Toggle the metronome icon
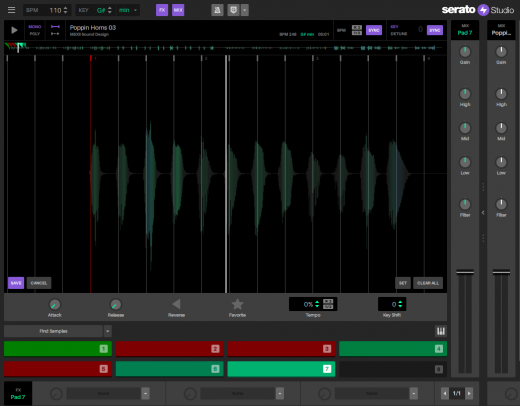The width and height of the screenshot is (520, 406). (x=217, y=10)
